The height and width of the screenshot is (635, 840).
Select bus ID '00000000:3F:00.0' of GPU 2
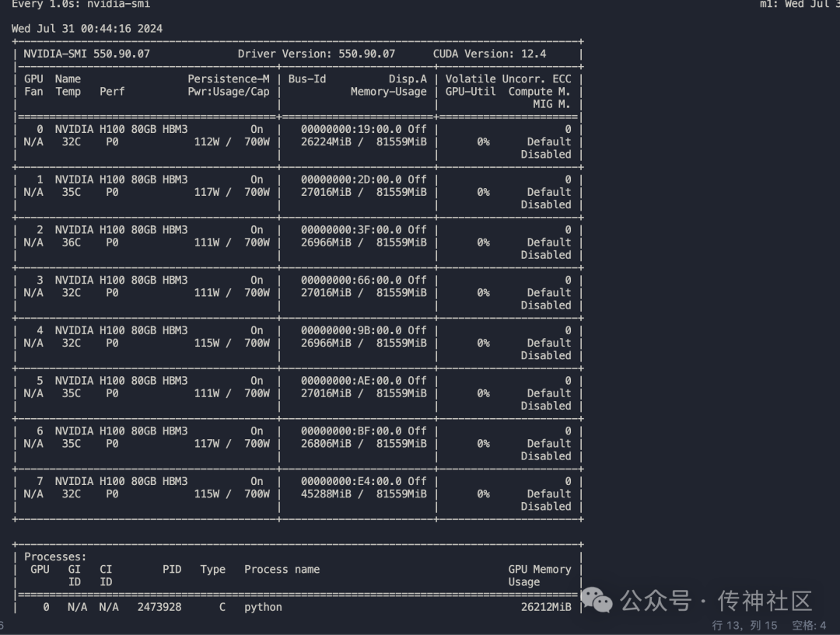pos(351,230)
